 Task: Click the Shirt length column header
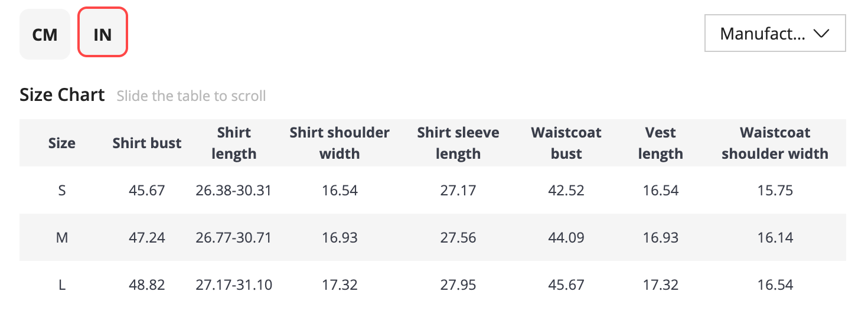(234, 143)
